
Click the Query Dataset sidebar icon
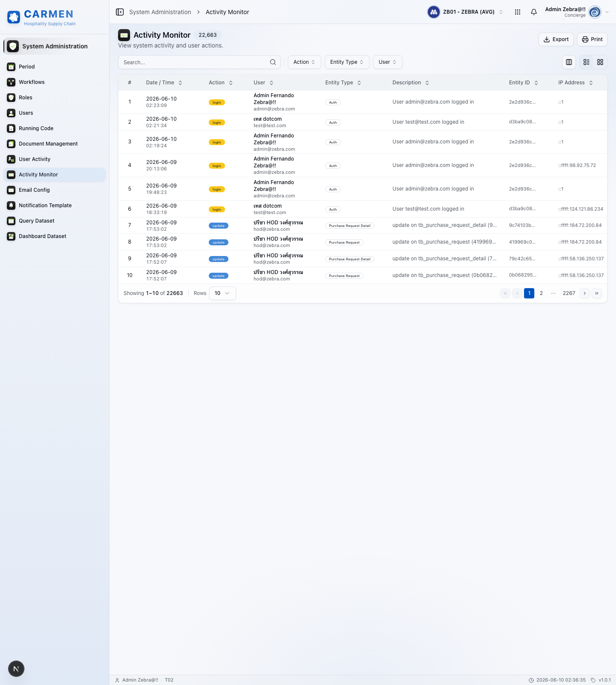click(11, 221)
